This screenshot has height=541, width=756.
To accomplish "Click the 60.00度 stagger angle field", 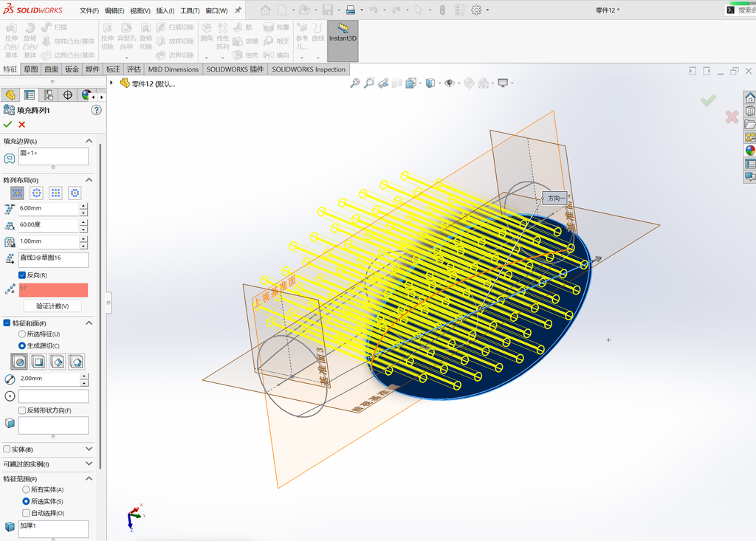I will tap(48, 225).
